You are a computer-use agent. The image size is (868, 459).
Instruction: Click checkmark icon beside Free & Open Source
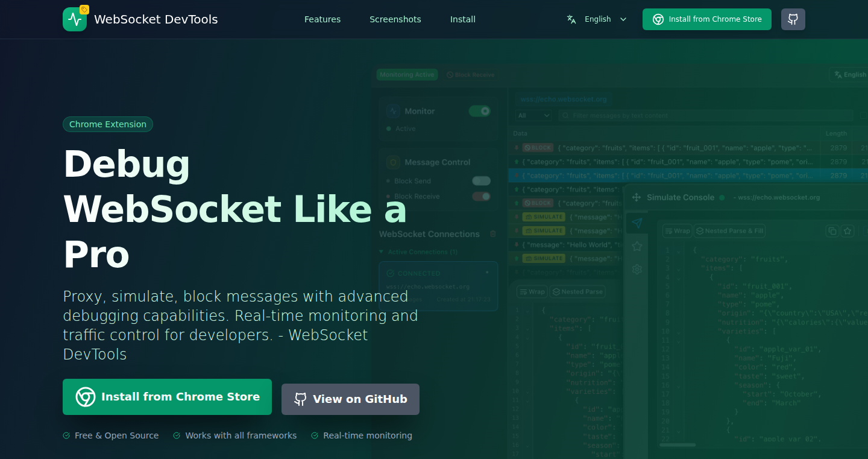point(66,435)
